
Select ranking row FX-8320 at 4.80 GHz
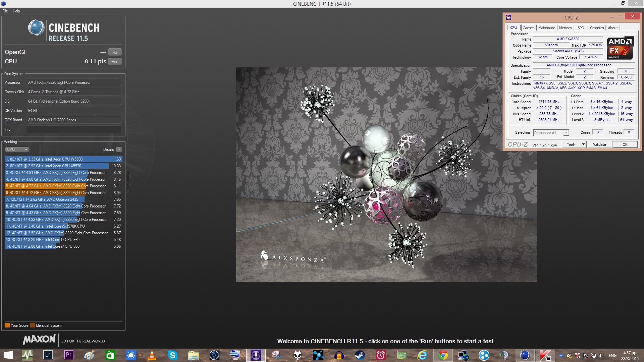[63, 179]
